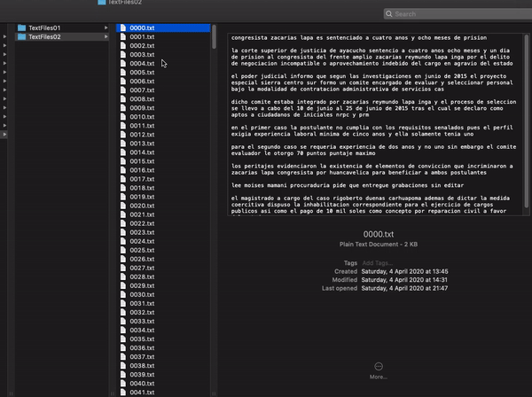Expand the TextFiles01 folder arrow

point(106,27)
